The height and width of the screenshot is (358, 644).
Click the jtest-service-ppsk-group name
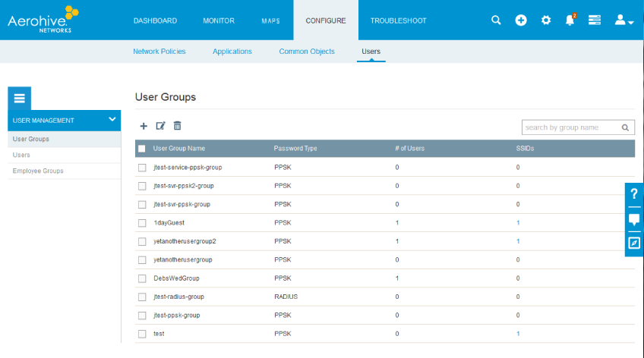pos(188,168)
